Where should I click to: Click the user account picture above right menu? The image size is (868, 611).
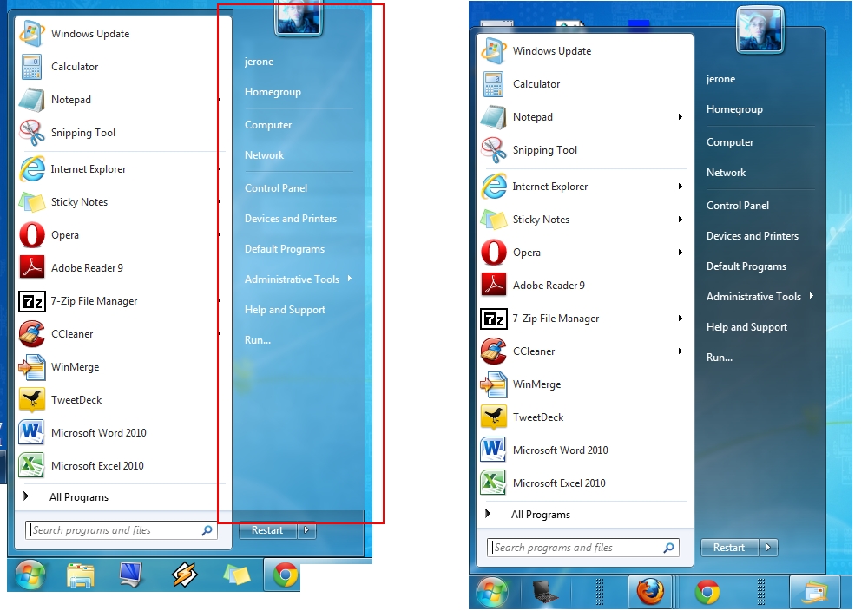[x=760, y=30]
